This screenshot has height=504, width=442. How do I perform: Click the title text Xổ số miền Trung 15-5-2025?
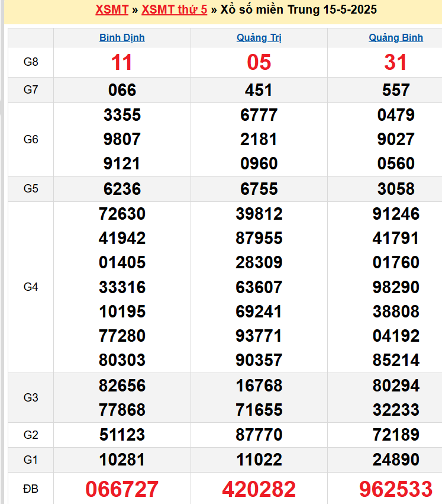(x=298, y=9)
